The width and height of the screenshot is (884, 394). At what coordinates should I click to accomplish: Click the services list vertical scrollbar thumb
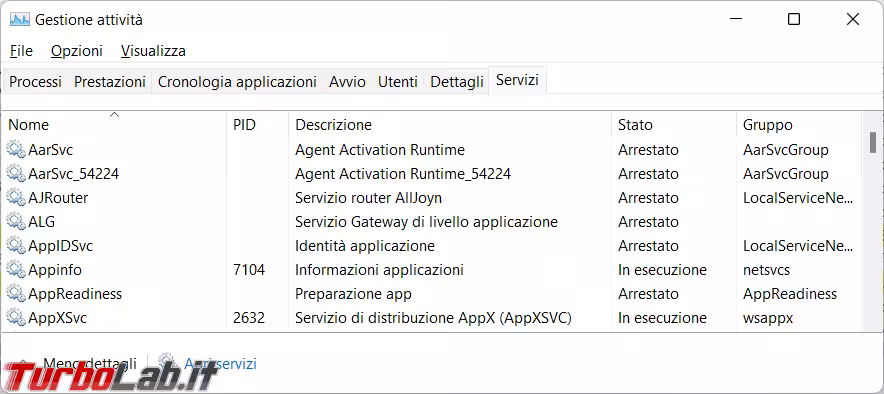(873, 142)
